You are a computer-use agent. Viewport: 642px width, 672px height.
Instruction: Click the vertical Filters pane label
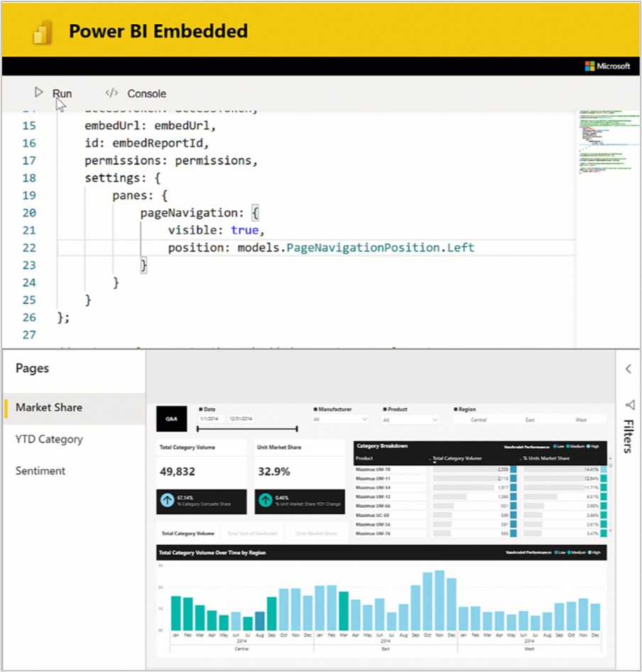tap(629, 436)
